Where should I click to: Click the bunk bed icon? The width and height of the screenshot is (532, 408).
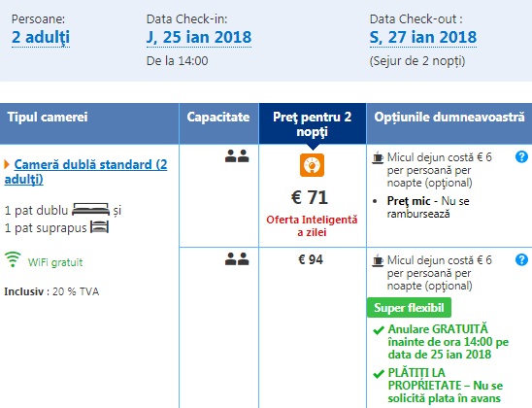point(99,227)
